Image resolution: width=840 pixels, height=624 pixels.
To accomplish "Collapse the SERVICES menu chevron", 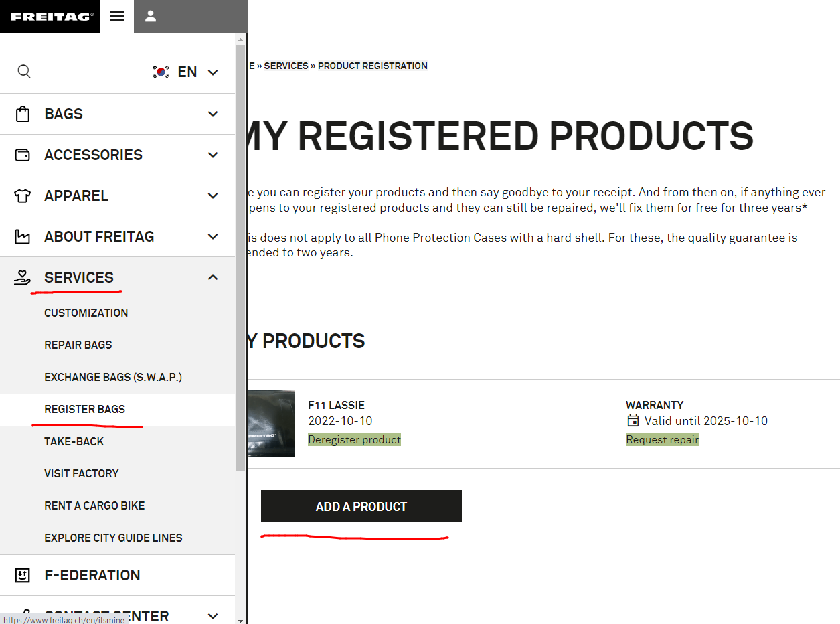I will tap(214, 277).
